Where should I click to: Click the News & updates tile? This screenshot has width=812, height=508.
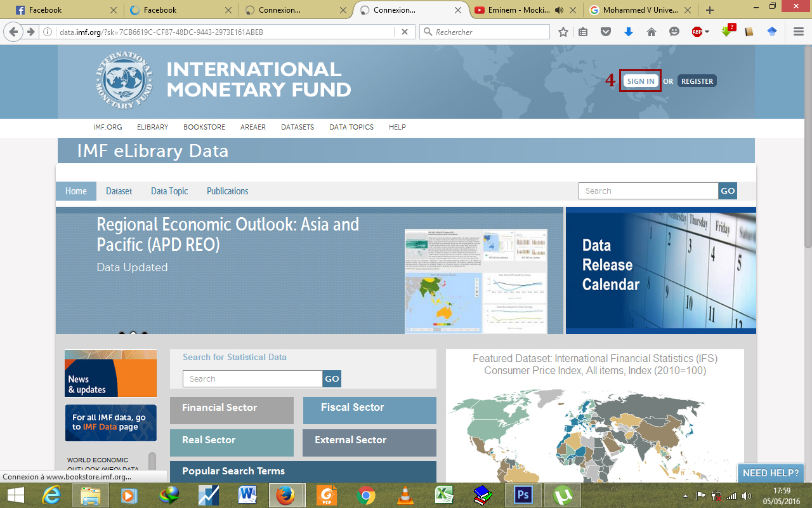[110, 373]
